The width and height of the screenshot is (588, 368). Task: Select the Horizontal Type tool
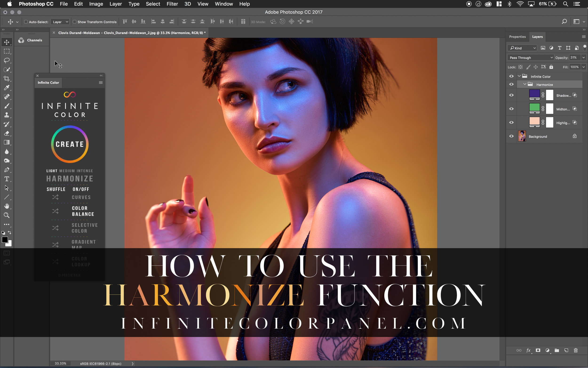coord(7,179)
